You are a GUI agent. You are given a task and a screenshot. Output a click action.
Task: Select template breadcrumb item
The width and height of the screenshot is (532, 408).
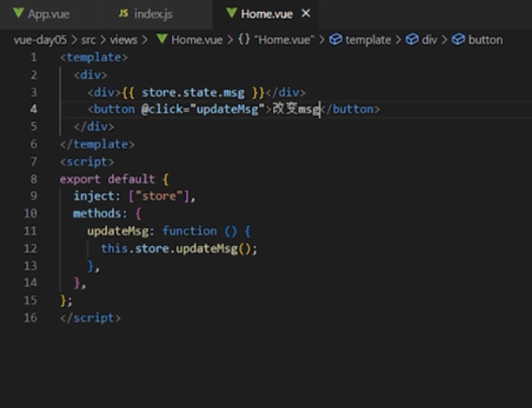point(368,40)
